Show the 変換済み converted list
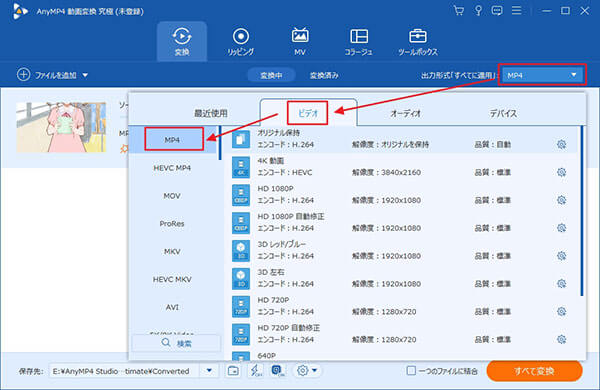The height and width of the screenshot is (390, 600). pos(324,75)
